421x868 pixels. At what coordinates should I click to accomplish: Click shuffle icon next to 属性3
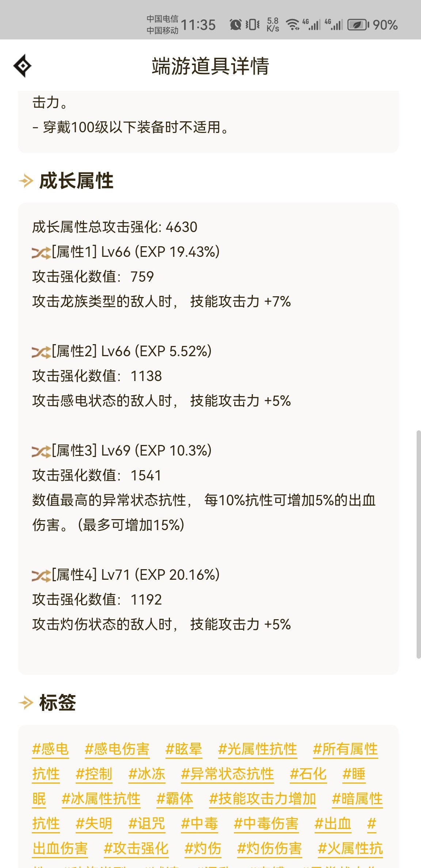tap(41, 452)
